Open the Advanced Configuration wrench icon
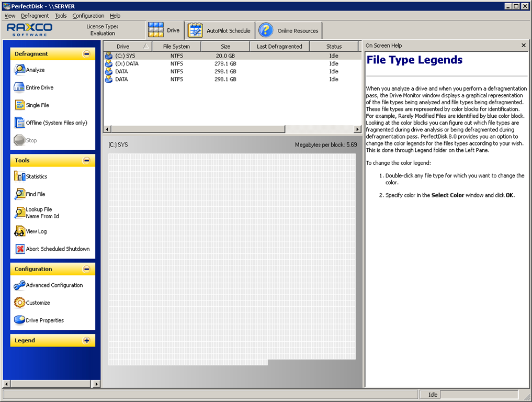Image resolution: width=532 pixels, height=402 pixels. (x=19, y=285)
